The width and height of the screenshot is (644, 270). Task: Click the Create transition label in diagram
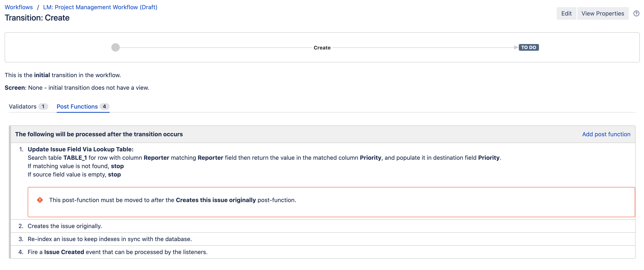pos(322,48)
